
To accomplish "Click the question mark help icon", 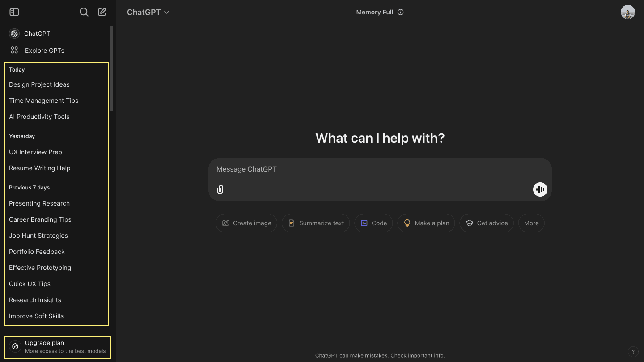I will (x=633, y=352).
